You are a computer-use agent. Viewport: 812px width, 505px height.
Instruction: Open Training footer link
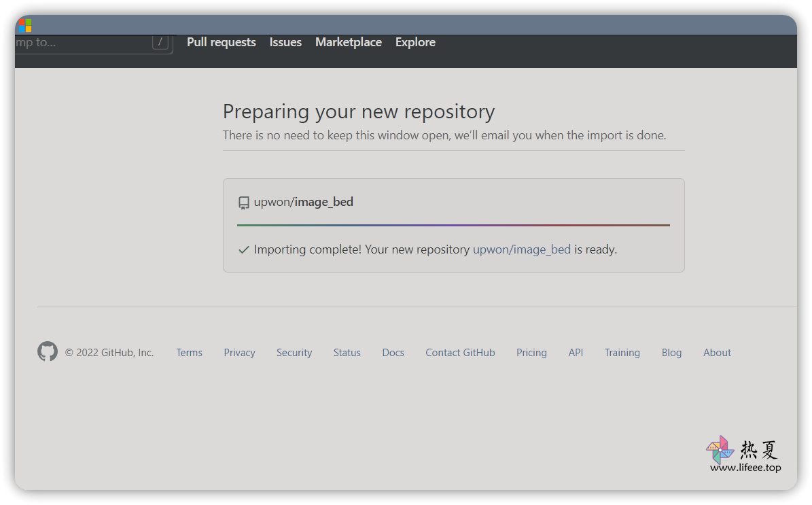pyautogui.click(x=622, y=352)
